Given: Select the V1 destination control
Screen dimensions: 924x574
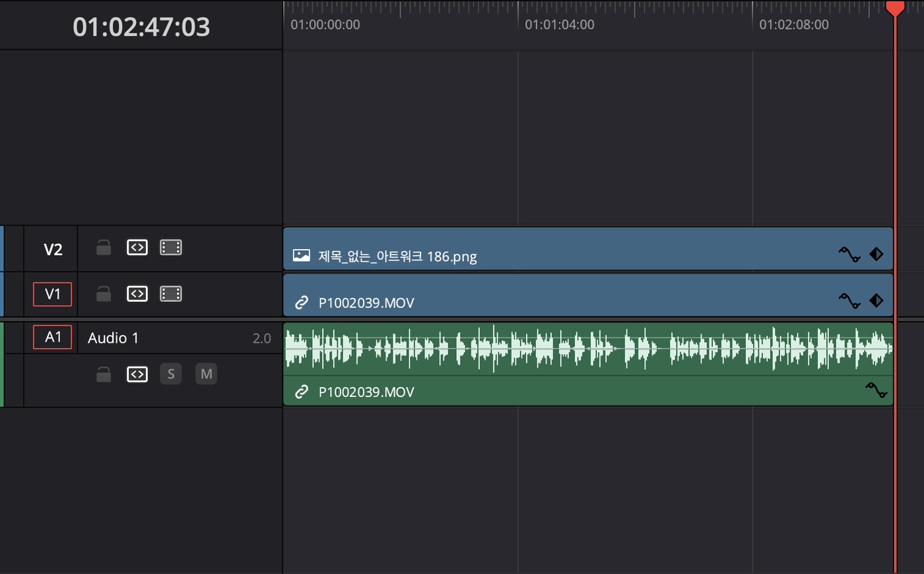Looking at the screenshot, I should [x=52, y=294].
